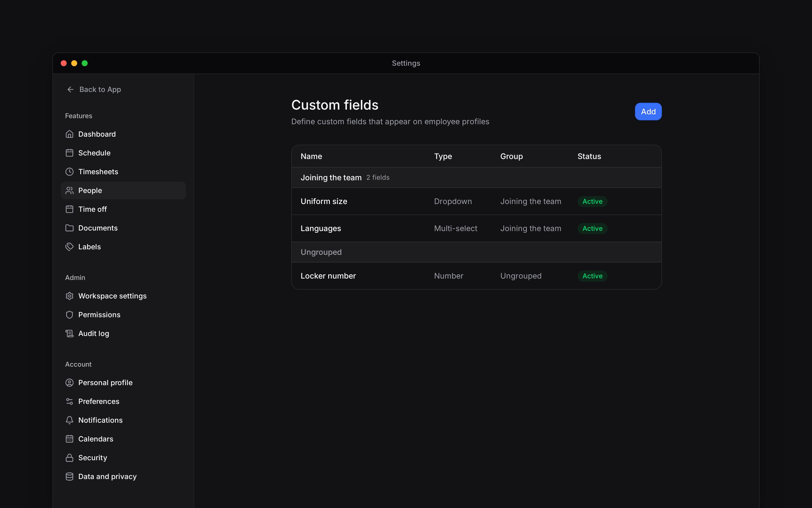Screen dimensions: 812x508
Task: Open Security page
Action: pos(123,458)
